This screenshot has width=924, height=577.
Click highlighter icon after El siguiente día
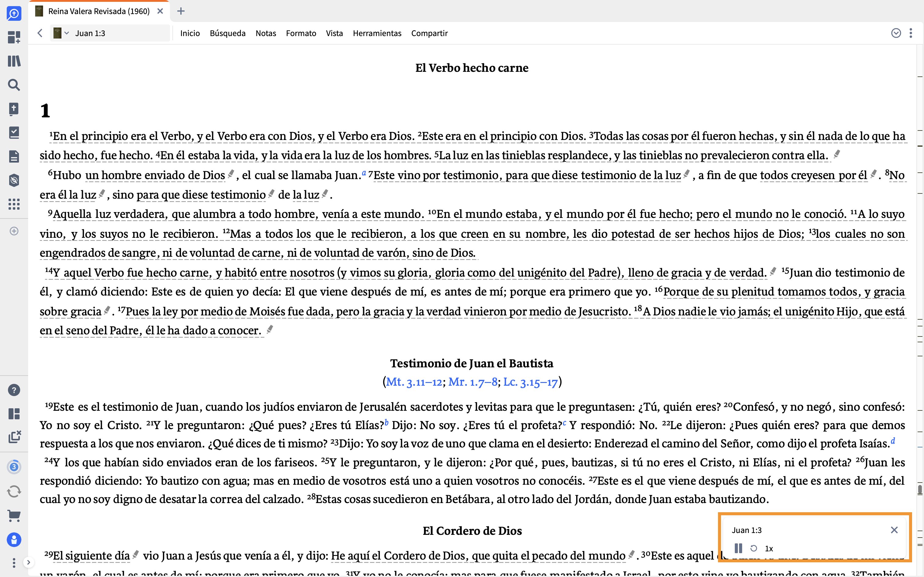135,554
